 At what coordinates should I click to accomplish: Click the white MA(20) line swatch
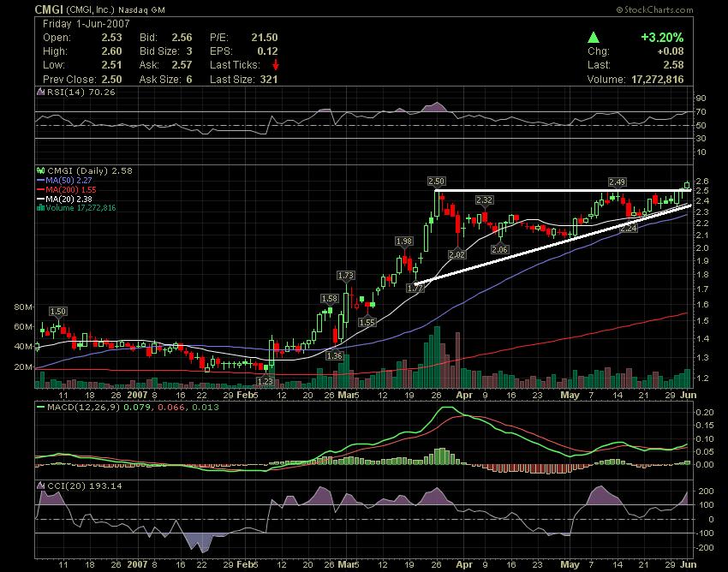[x=41, y=200]
